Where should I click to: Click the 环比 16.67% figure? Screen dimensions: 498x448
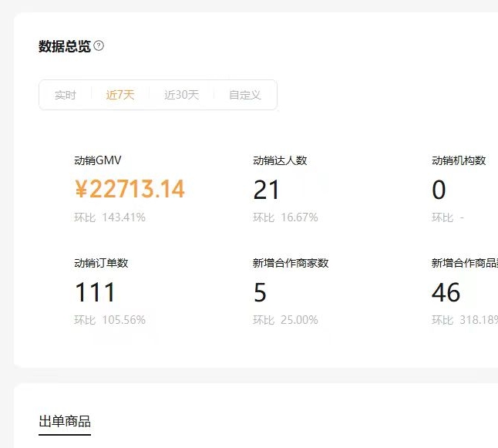pos(285,217)
